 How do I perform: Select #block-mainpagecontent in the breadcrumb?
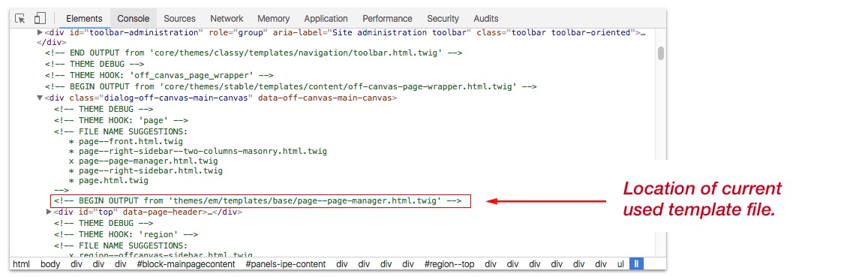pos(185,264)
